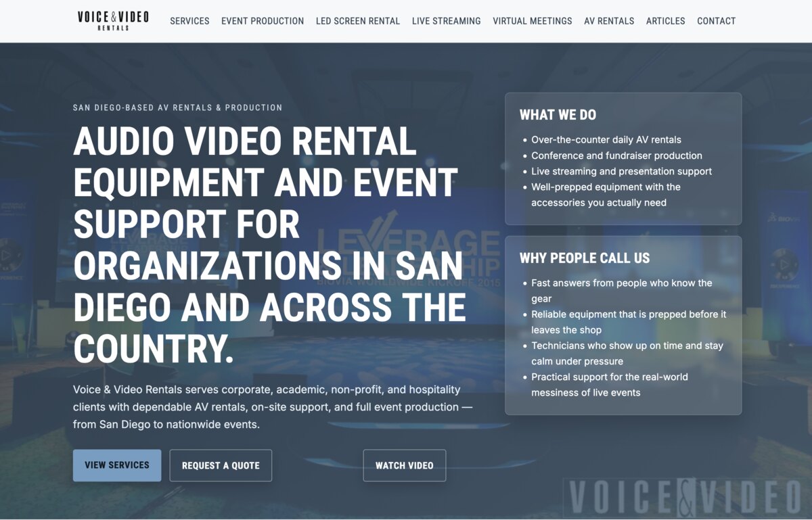Click the Voice & Video Rentals logo

(111, 20)
